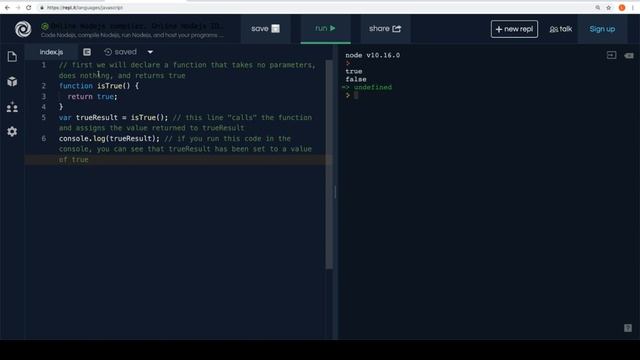Click 'return true;' code line
Viewport: 640px width, 360px height.
(92, 96)
